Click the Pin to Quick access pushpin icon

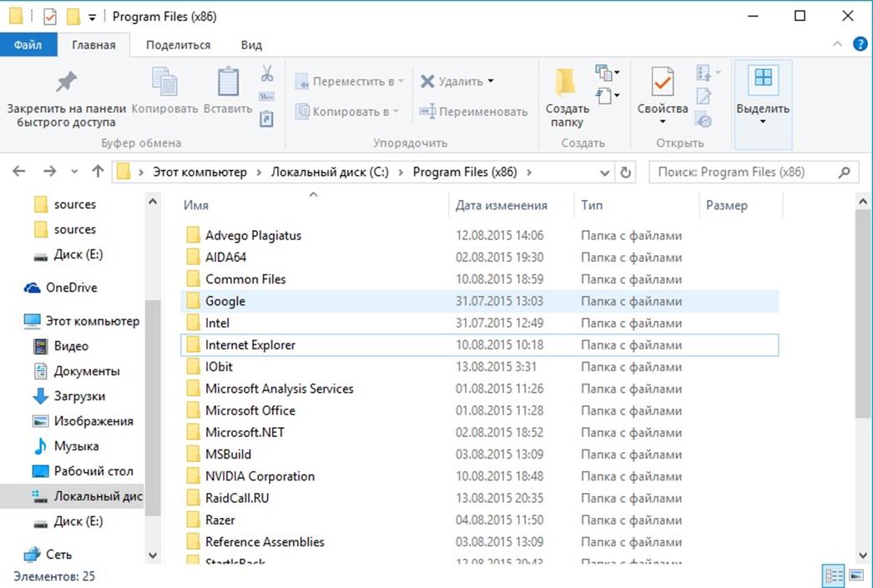click(x=66, y=82)
